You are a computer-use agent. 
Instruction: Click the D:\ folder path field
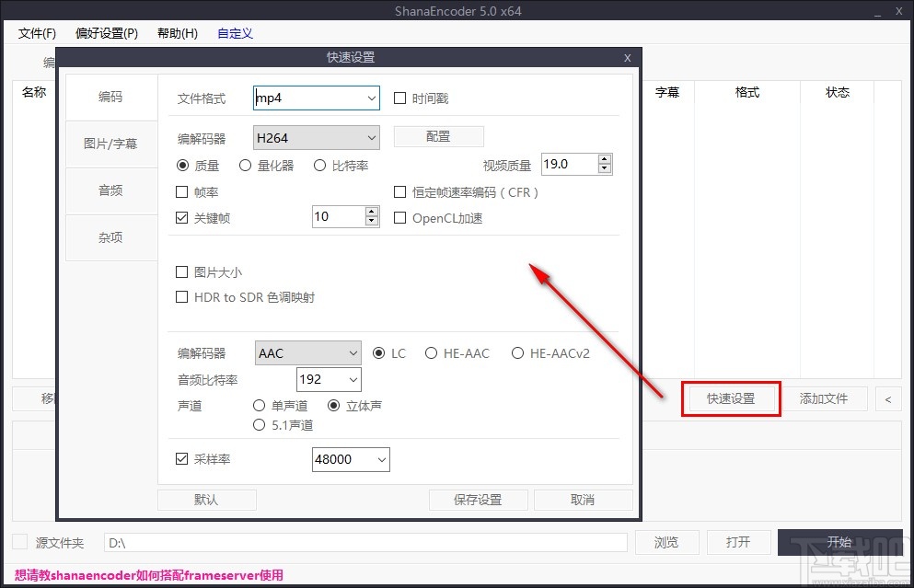[365, 543]
